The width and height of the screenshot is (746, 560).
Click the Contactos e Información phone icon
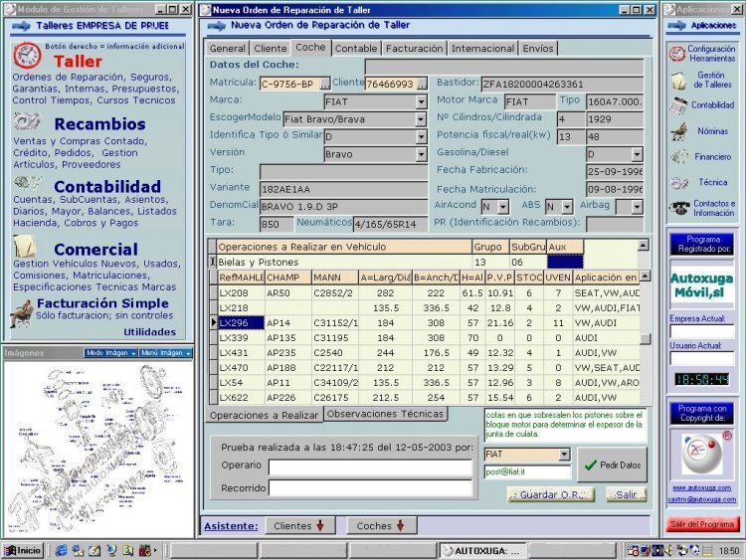pyautogui.click(x=679, y=208)
